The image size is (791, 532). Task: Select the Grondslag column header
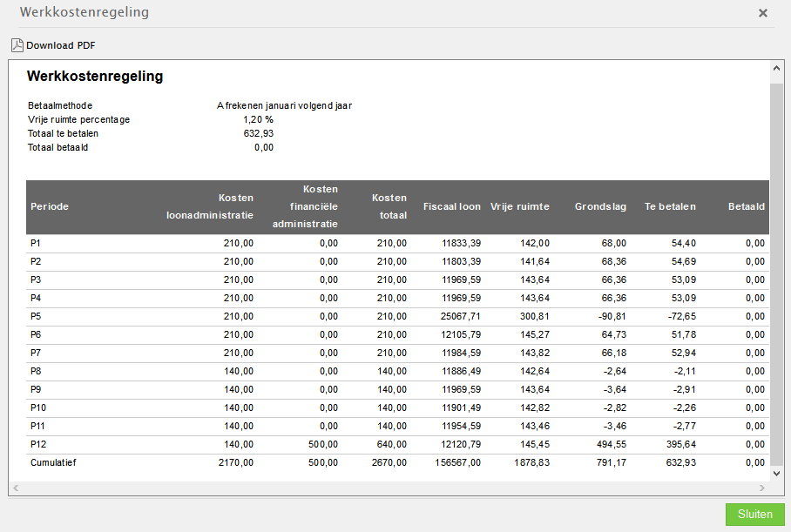(600, 207)
